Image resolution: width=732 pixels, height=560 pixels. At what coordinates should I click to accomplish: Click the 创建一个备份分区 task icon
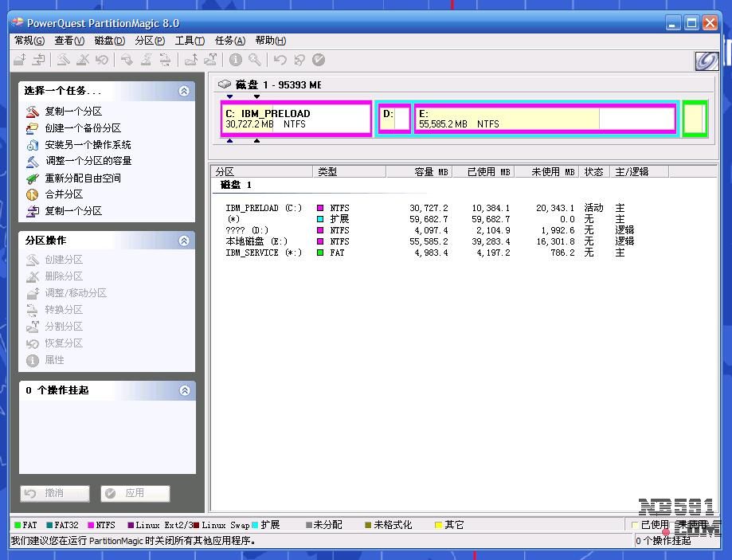32,128
